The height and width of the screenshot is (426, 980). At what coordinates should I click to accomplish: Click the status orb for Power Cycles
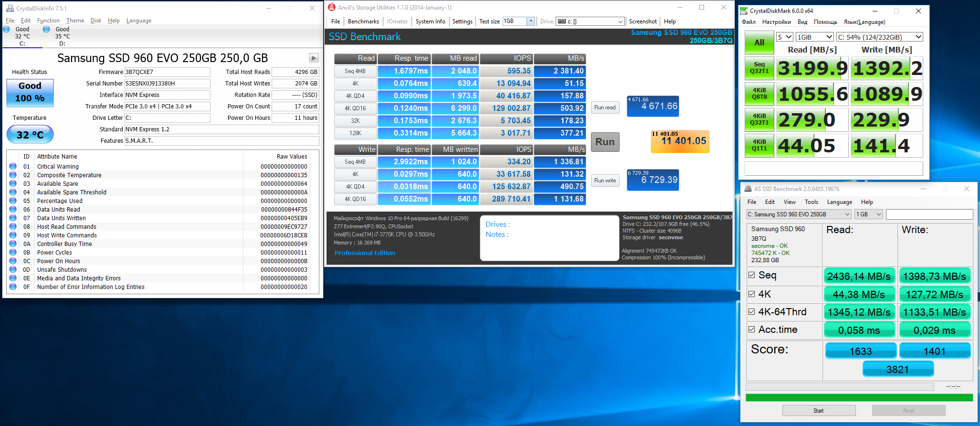pos(13,252)
